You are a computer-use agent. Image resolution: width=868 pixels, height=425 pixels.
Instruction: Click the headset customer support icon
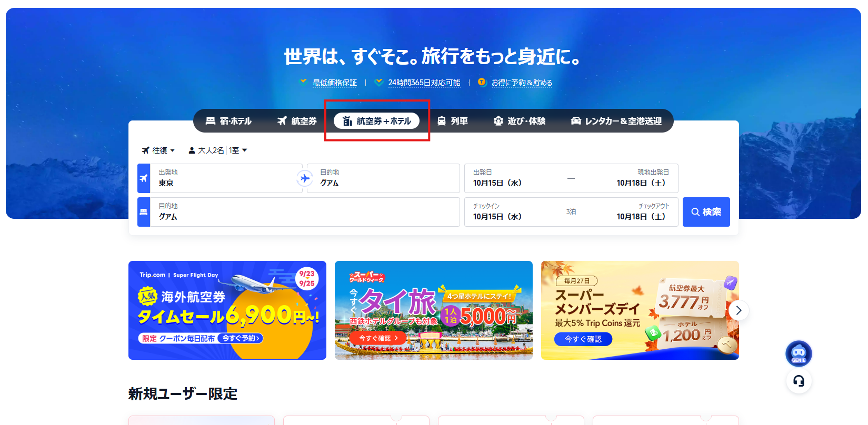click(x=799, y=381)
